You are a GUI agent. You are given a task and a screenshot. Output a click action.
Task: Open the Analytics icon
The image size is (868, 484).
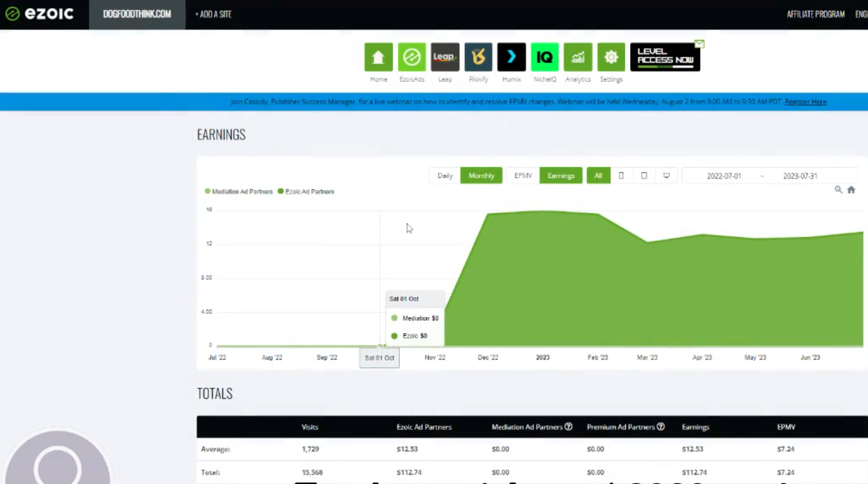578,57
